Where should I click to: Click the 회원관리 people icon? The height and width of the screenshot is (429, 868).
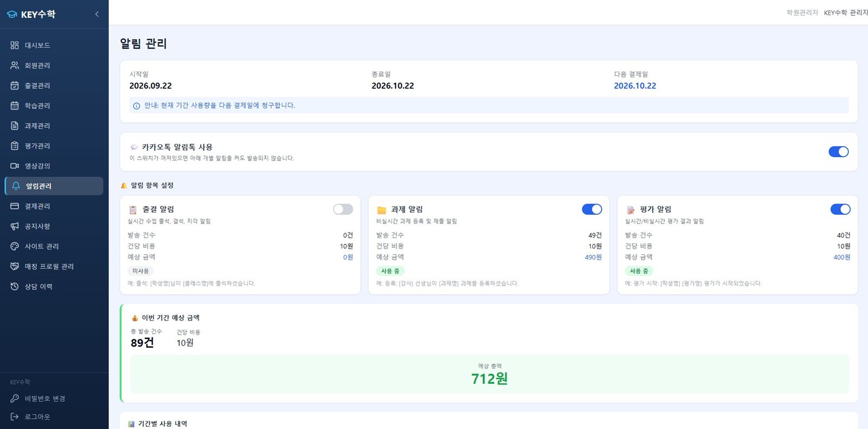click(x=15, y=65)
